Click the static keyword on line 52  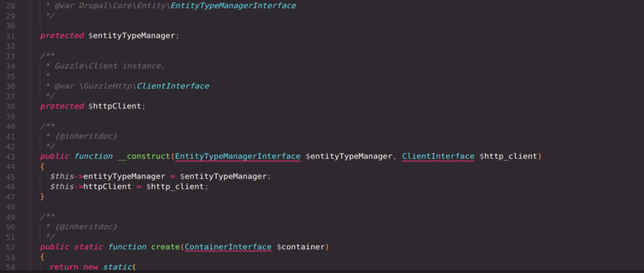click(89, 247)
